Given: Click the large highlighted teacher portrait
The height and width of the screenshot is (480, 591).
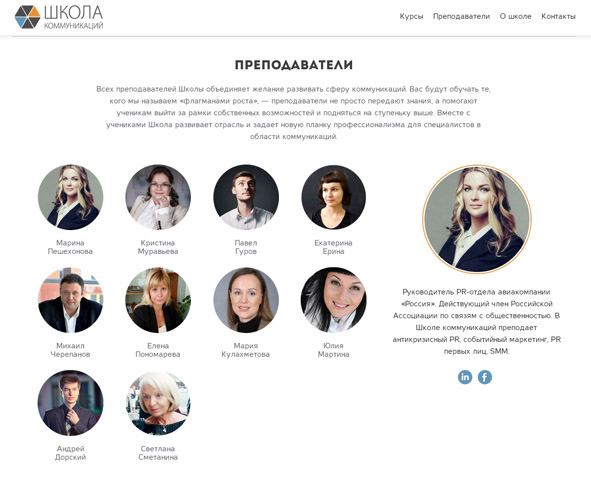Looking at the screenshot, I should (x=477, y=219).
